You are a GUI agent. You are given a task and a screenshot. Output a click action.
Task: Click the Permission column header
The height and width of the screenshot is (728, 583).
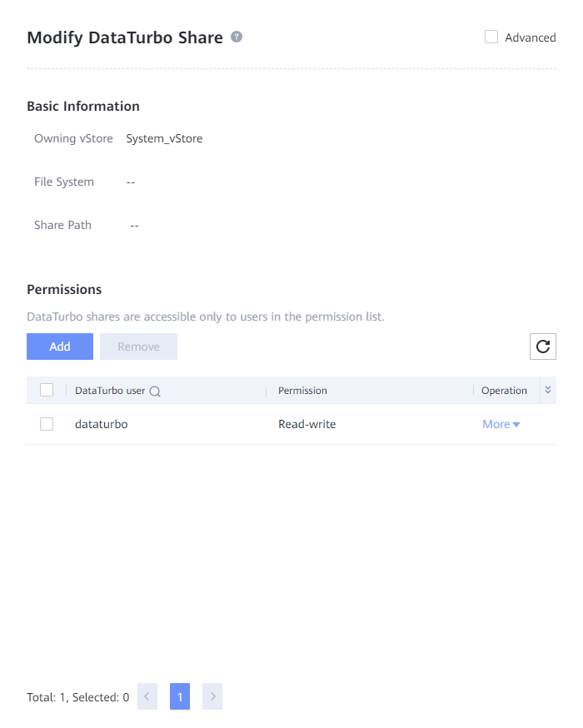click(302, 390)
